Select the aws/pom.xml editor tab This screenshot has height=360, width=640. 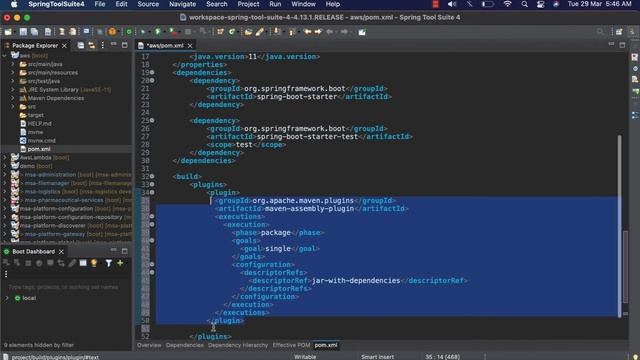point(165,45)
